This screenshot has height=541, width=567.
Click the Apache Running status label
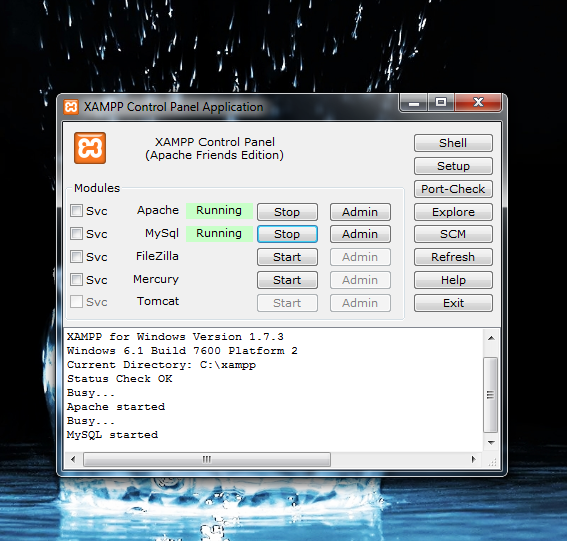point(219,210)
